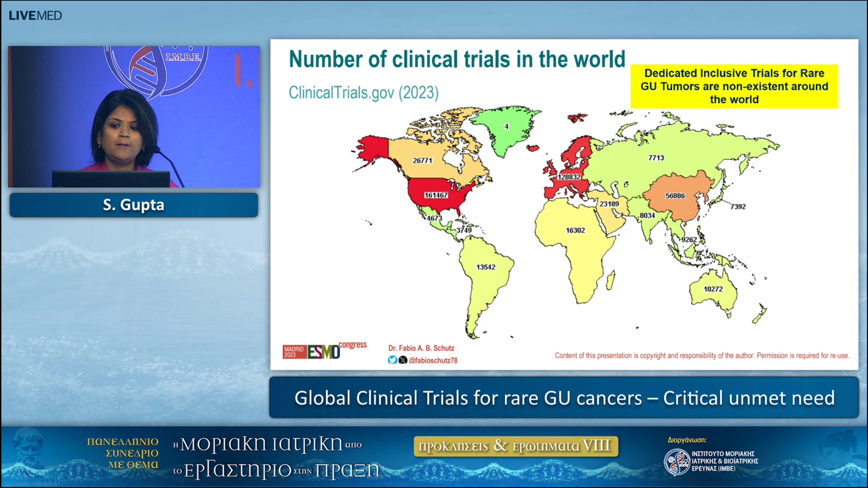Click the 13542 value on South America
This screenshot has width=868, height=488.
486,267
